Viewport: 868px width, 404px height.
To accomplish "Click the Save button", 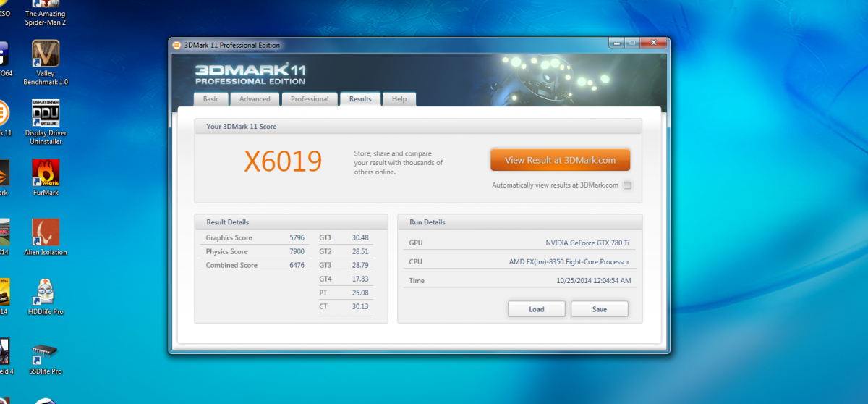I will coord(600,309).
